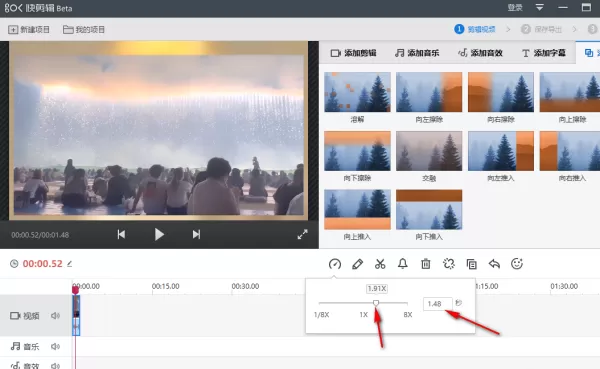Select the 向上推入 transition thumbnail
This screenshot has height=369, width=600.
point(357,209)
